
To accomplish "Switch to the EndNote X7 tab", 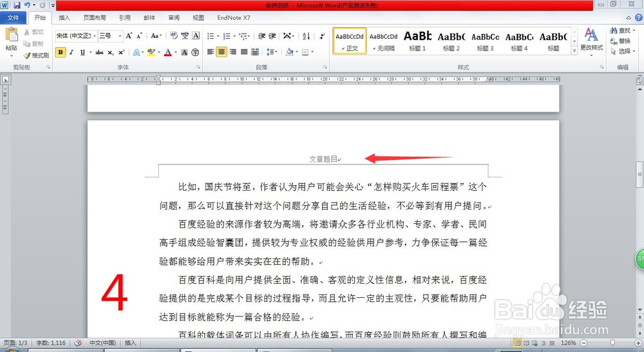I will coord(234,17).
